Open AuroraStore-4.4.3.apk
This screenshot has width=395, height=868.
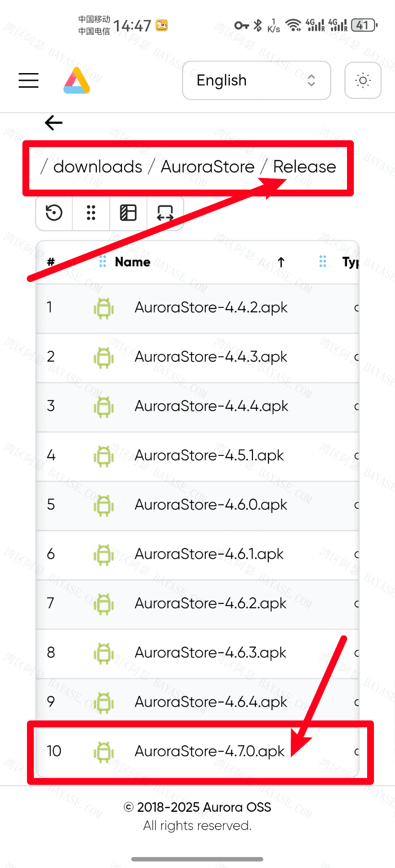point(211,357)
